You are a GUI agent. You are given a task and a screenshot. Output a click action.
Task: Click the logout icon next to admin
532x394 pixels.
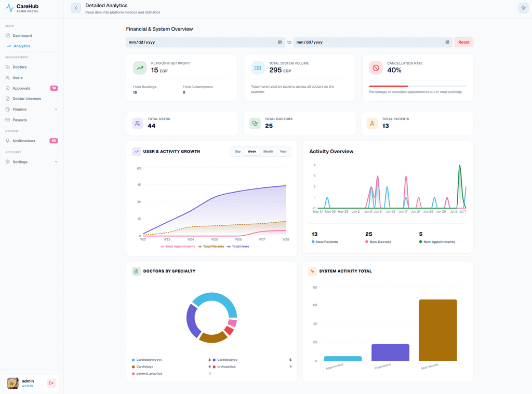click(x=51, y=383)
